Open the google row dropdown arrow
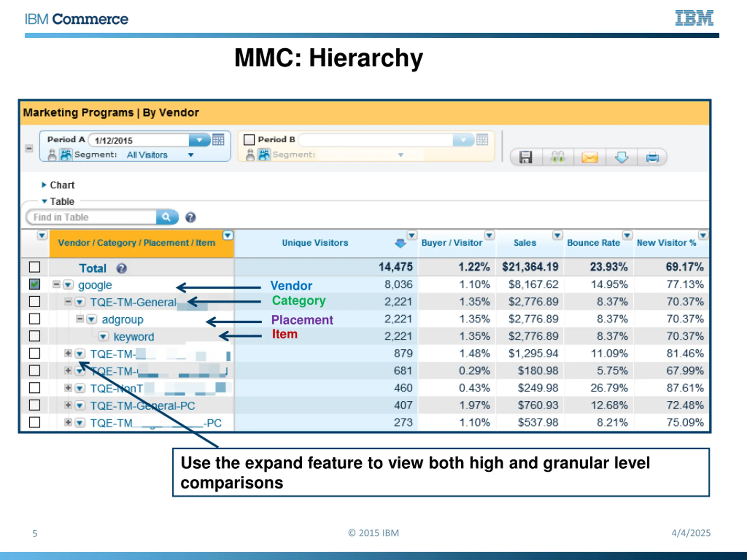This screenshot has width=747, height=560. point(68,285)
